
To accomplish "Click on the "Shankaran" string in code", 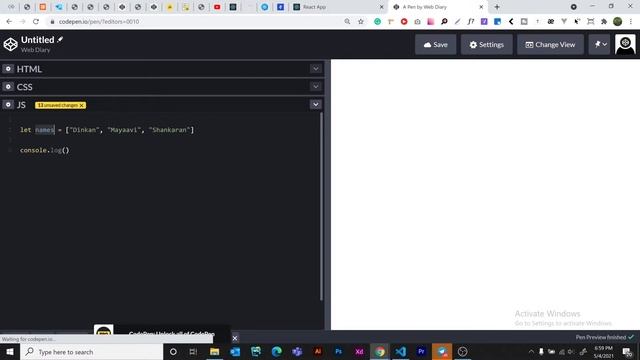I will [169, 130].
